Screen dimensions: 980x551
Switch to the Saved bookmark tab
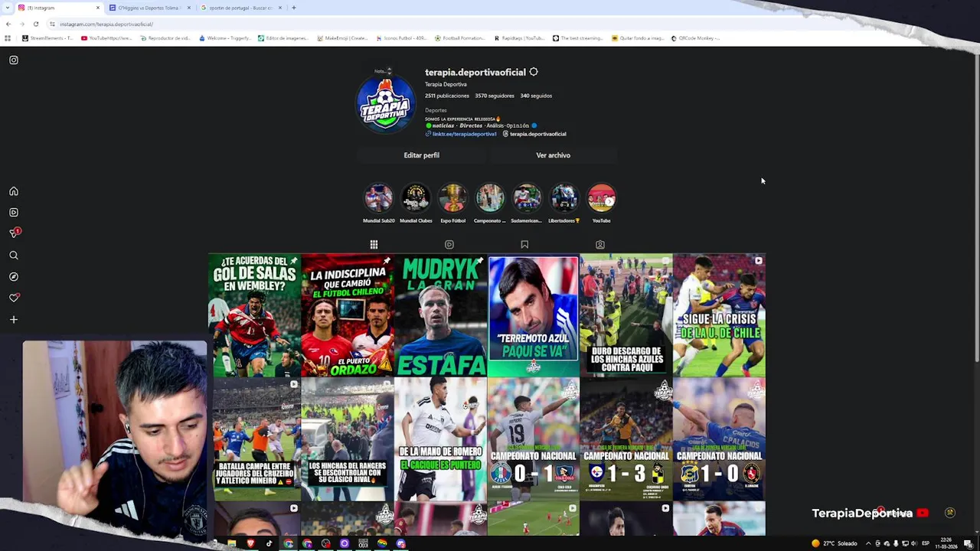(x=524, y=245)
